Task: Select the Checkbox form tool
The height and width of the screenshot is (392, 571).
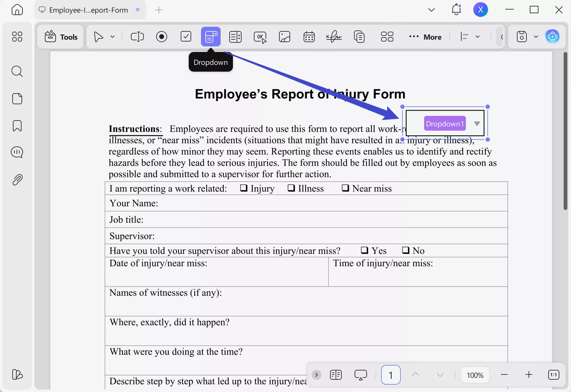Action: click(186, 37)
